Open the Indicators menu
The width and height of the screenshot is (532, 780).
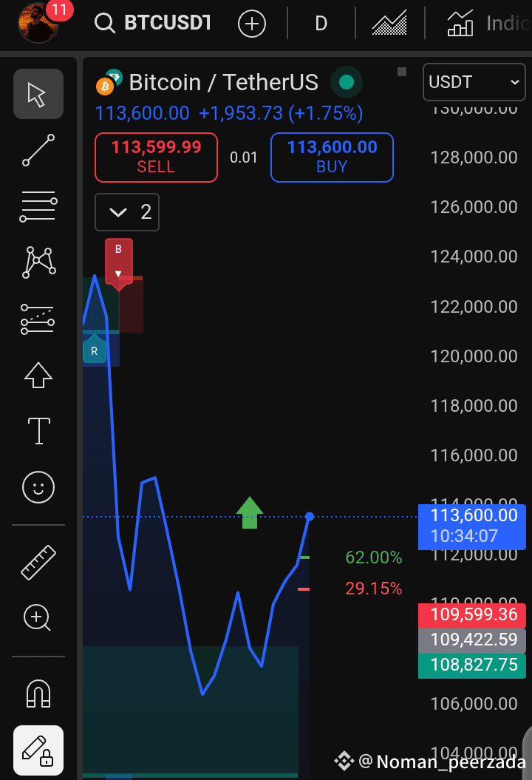coord(487,24)
